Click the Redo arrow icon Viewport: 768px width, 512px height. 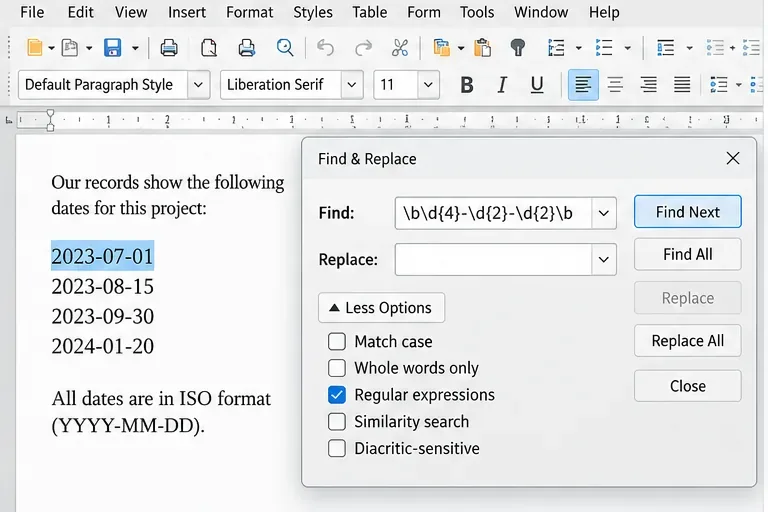tap(363, 48)
